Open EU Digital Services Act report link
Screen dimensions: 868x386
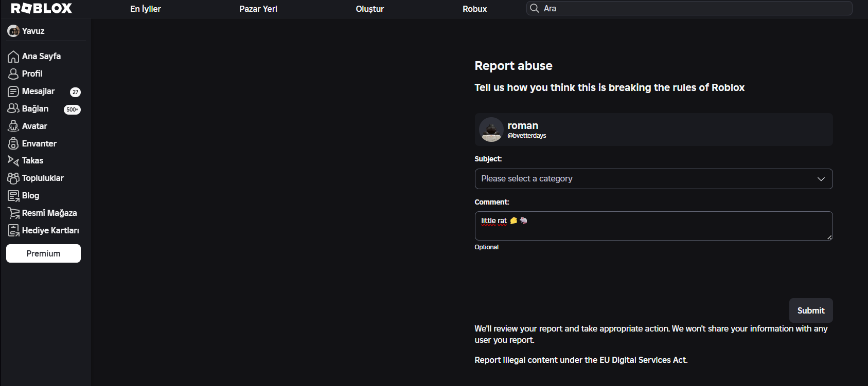581,360
